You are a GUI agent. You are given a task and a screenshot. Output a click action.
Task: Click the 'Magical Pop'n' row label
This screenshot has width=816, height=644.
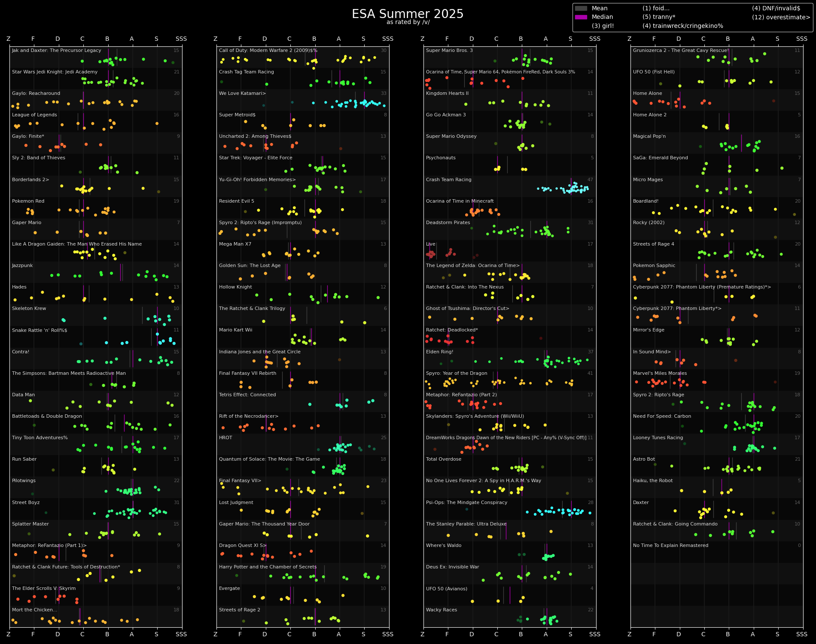tap(649, 137)
